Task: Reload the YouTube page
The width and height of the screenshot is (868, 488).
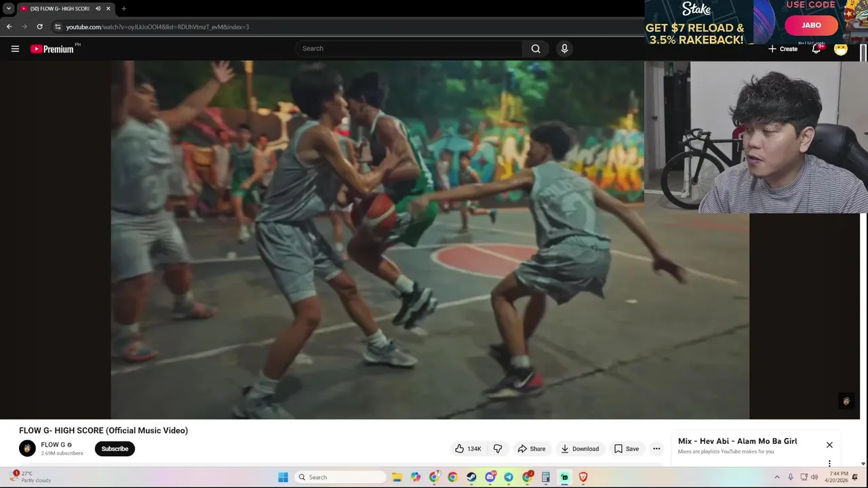Action: [x=40, y=27]
